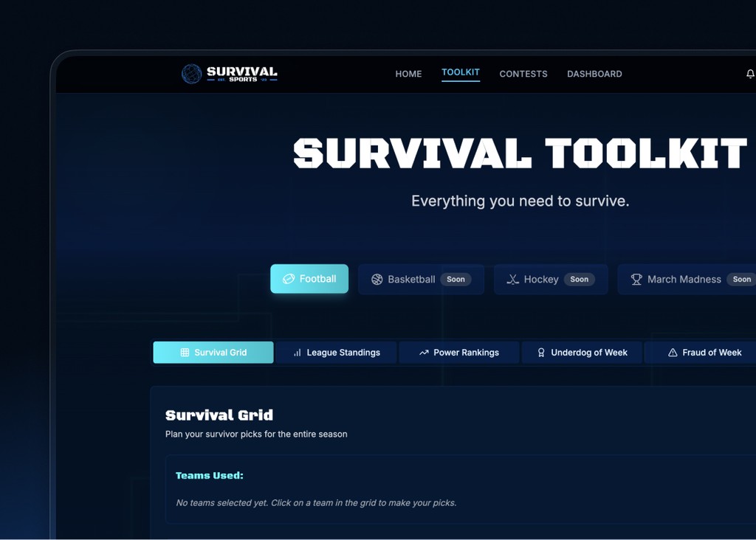Open the CONTESTS navigation link
This screenshot has height=540, width=756.
pos(523,74)
